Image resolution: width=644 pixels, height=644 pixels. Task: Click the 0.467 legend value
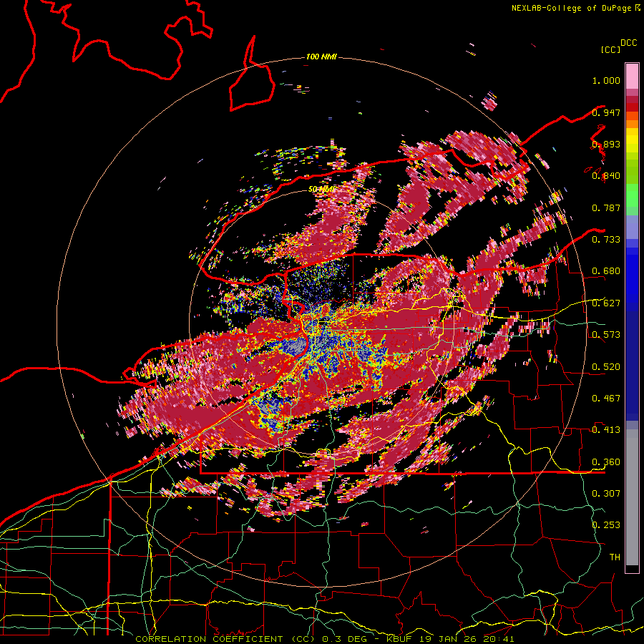coord(606,399)
